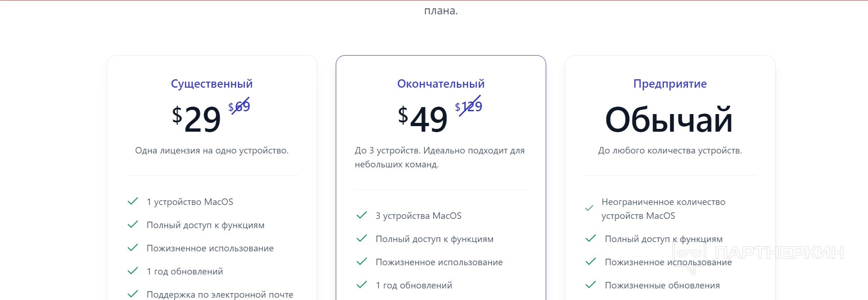868x300 pixels.
Task: Click the crossed-out $129 old price
Action: tap(469, 107)
